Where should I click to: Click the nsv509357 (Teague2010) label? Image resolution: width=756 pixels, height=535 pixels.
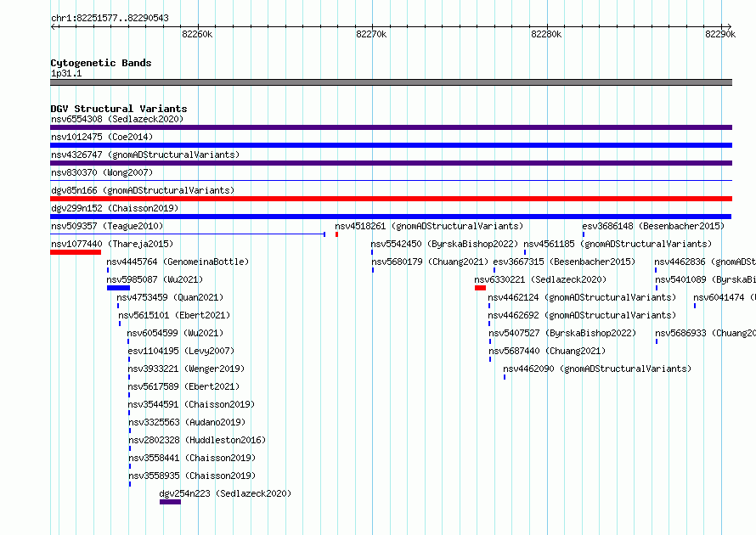(107, 226)
